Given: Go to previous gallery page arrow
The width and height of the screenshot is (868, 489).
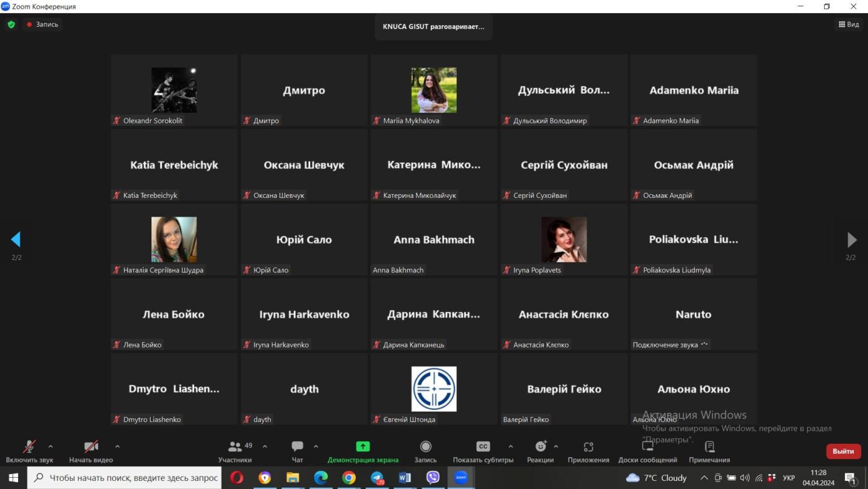Looking at the screenshot, I should click(16, 240).
